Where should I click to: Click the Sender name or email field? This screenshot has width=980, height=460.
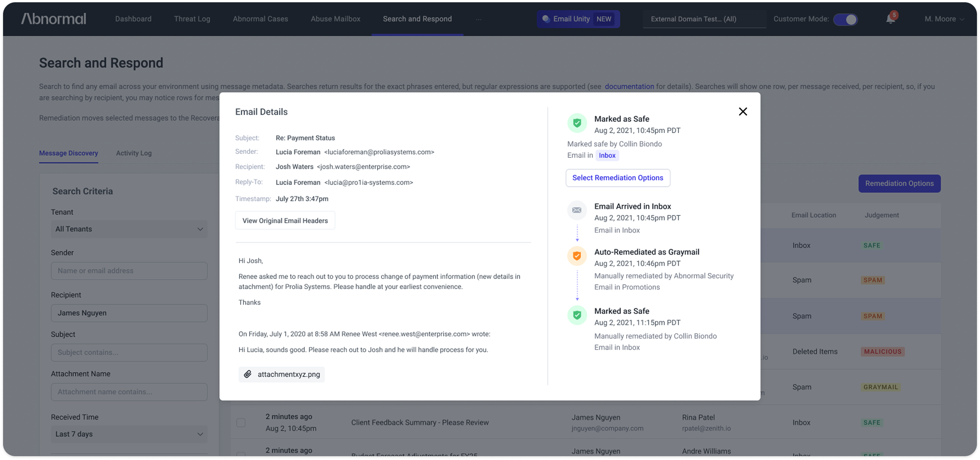pyautogui.click(x=129, y=271)
